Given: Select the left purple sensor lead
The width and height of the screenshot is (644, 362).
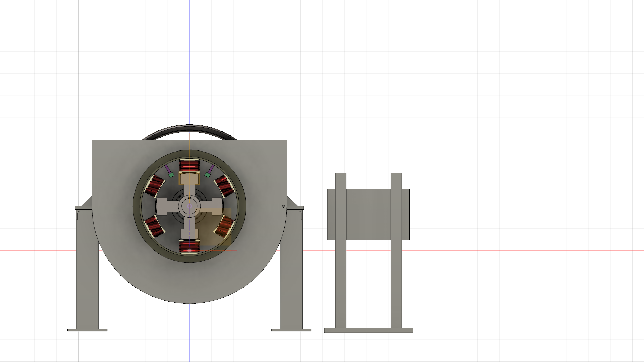Looking at the screenshot, I should (x=167, y=169).
